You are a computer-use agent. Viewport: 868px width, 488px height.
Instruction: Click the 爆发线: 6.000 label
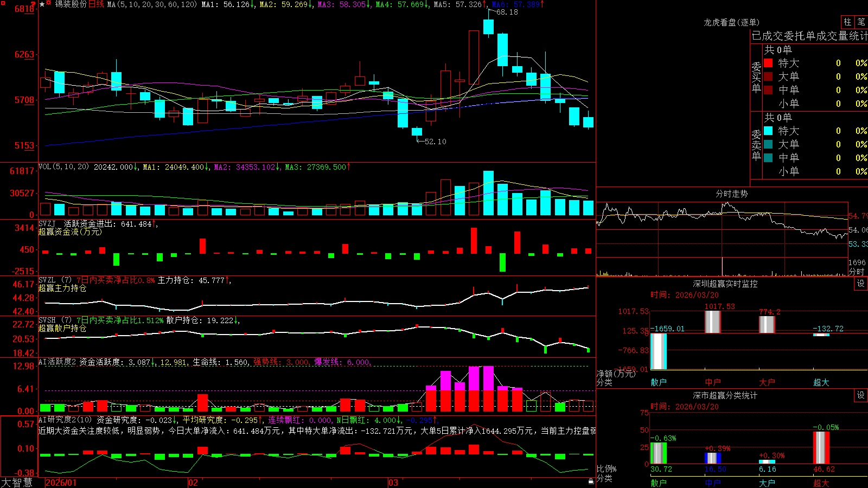click(x=343, y=362)
